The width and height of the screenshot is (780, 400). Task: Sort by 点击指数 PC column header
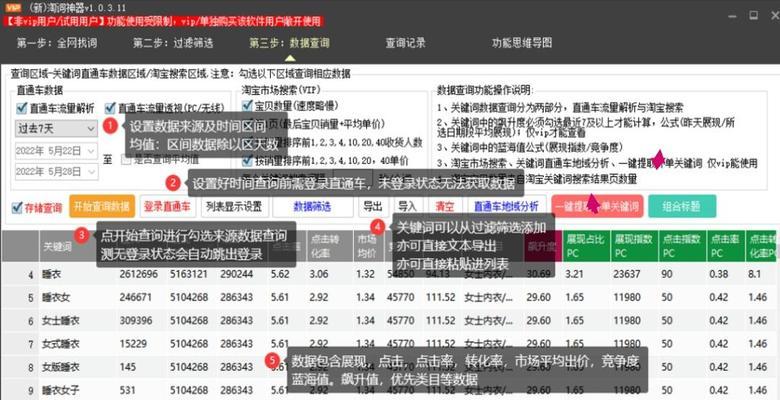click(682, 246)
